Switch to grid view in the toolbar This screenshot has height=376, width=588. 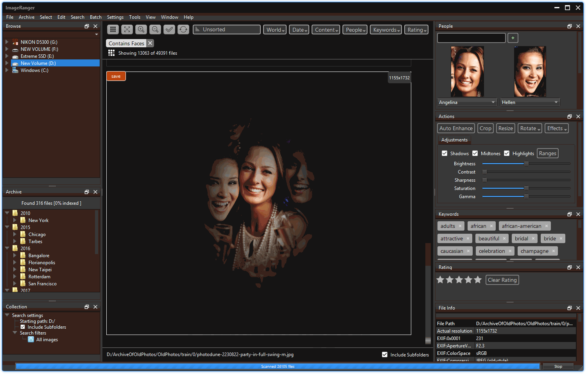click(113, 29)
